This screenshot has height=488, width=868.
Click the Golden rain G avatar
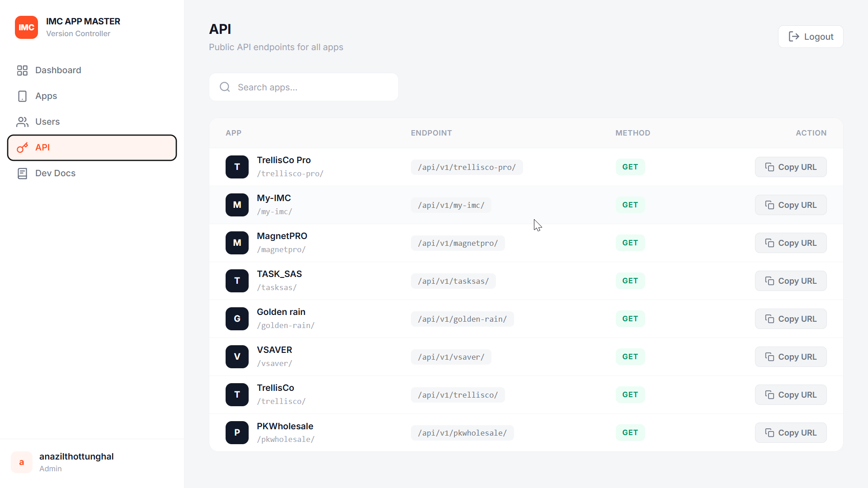(237, 319)
